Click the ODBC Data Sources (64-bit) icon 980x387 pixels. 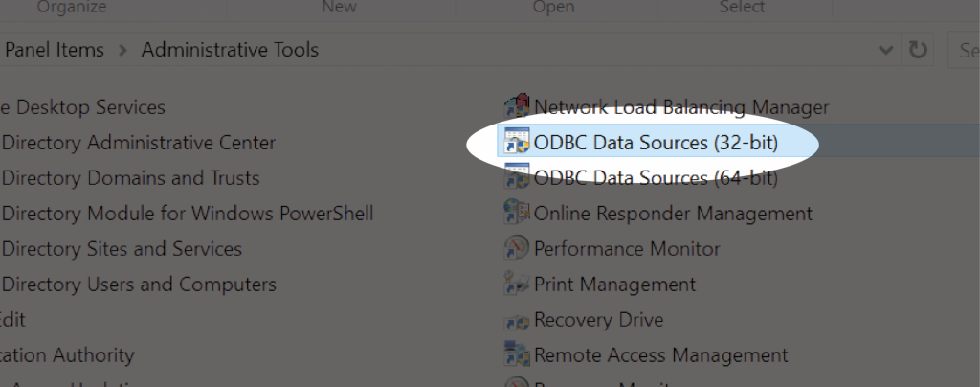point(517,178)
